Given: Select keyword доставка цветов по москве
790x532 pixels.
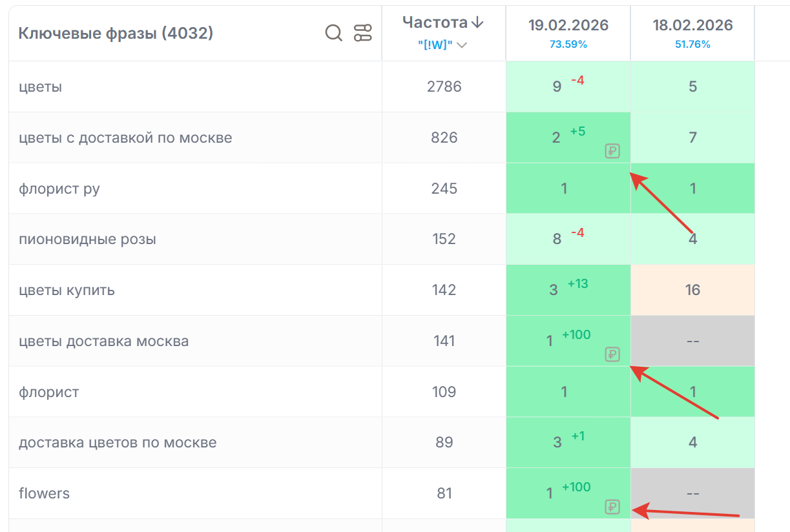Looking at the screenshot, I should (x=118, y=443).
